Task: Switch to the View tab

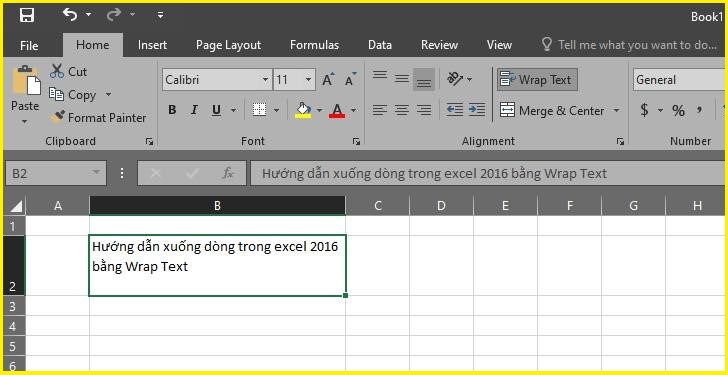Action: [x=499, y=45]
